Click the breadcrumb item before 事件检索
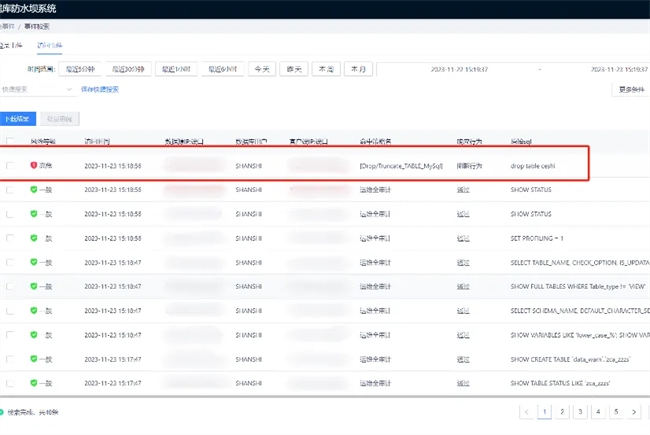650x435 pixels. pyautogui.click(x=7, y=27)
